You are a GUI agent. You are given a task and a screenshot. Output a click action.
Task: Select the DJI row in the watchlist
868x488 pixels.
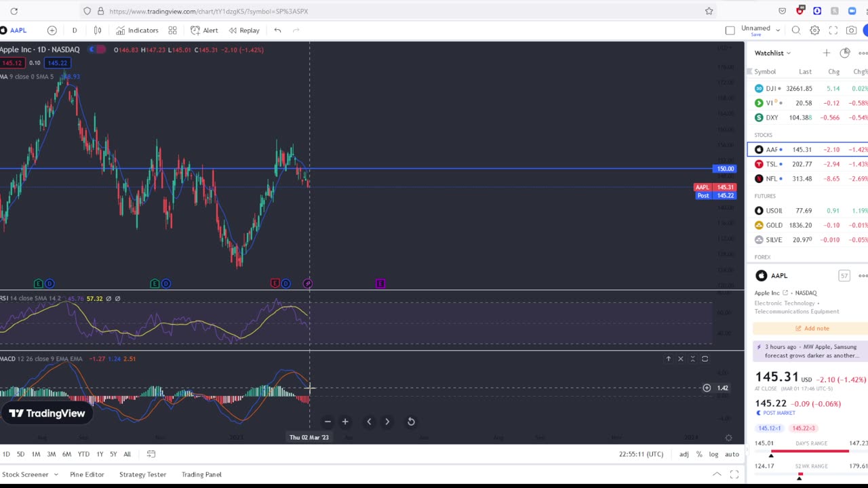(808, 89)
